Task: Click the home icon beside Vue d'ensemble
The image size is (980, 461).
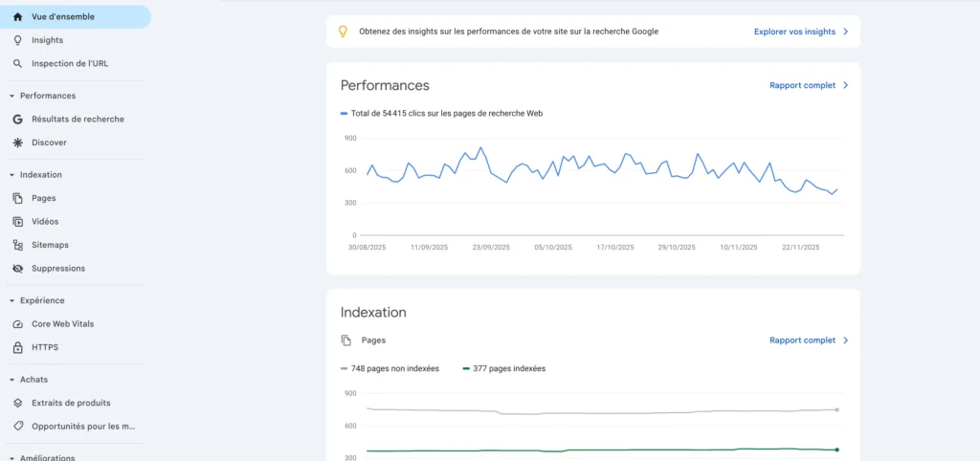Action: click(17, 16)
